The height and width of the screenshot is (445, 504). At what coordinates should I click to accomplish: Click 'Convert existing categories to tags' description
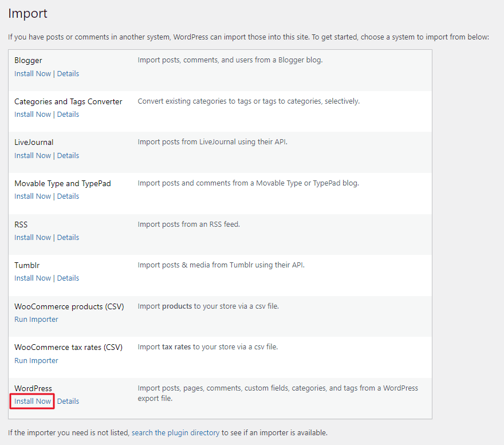(249, 101)
